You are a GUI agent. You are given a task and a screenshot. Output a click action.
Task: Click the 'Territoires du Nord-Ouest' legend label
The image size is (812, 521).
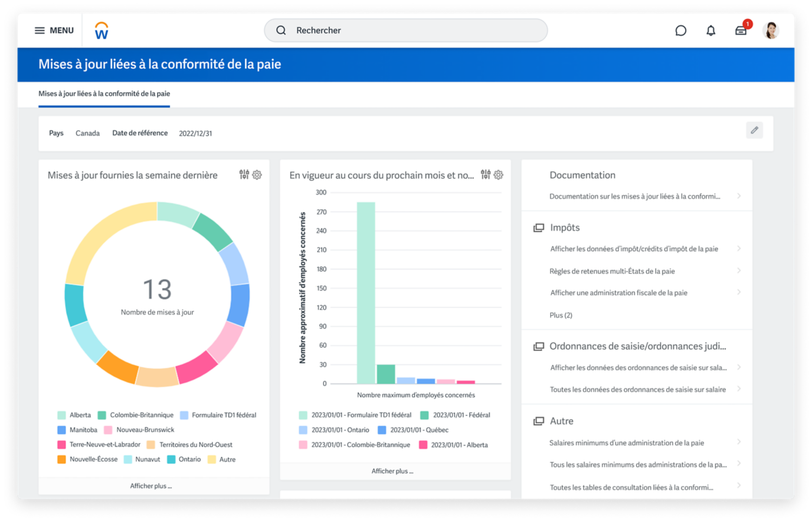click(196, 445)
